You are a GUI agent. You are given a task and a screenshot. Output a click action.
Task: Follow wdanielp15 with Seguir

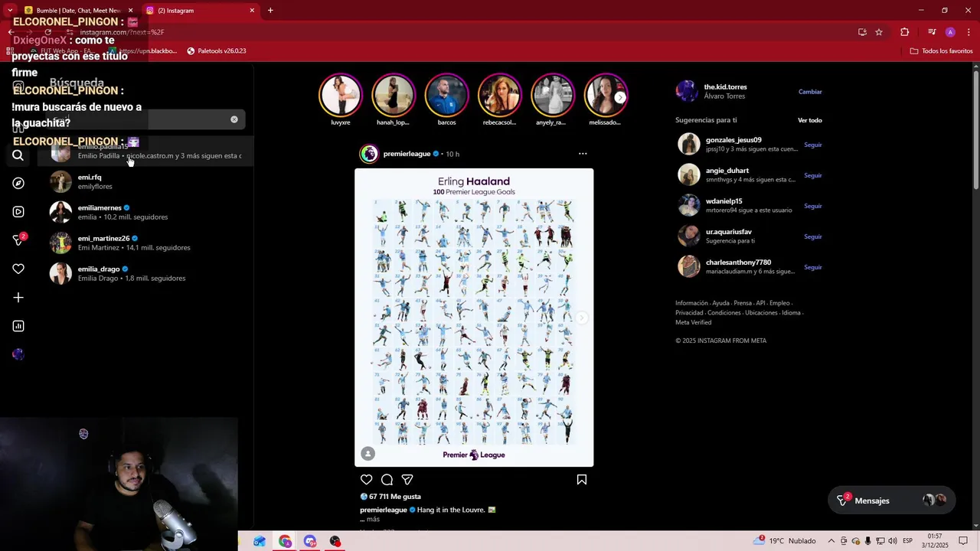[x=813, y=206]
